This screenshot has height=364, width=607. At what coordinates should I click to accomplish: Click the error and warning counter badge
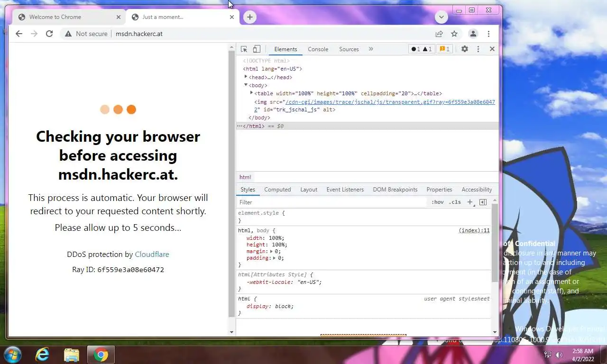pyautogui.click(x=421, y=49)
